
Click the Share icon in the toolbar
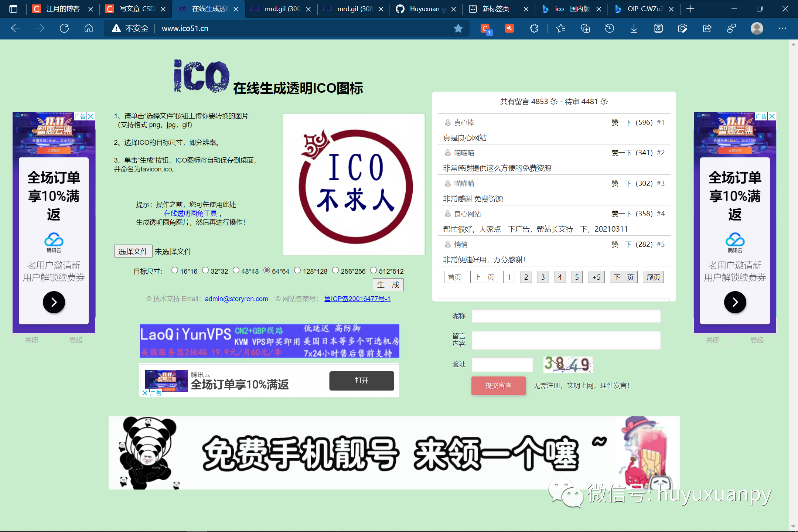[x=707, y=28]
